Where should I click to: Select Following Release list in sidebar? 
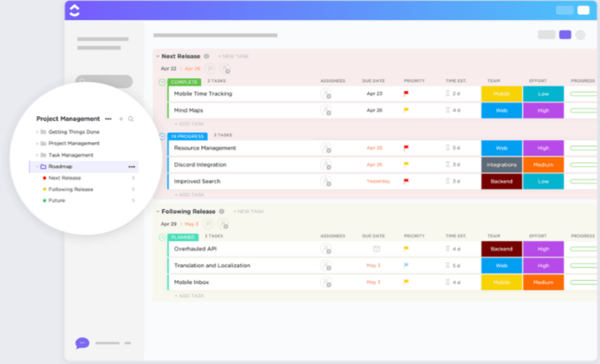click(71, 189)
